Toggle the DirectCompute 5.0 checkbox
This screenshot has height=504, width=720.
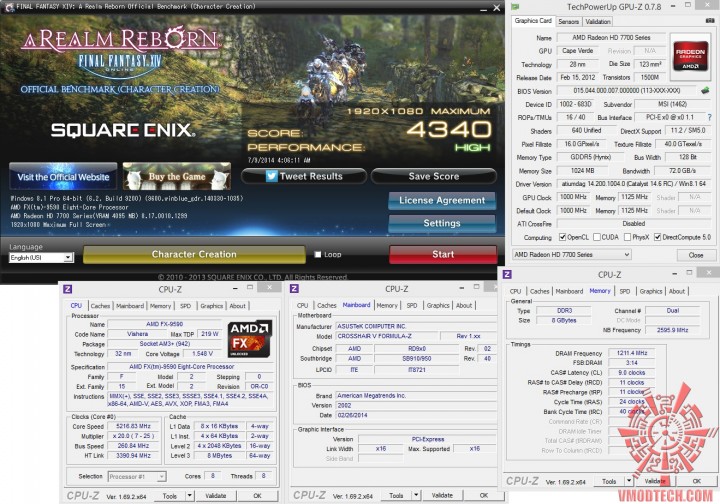pos(657,237)
